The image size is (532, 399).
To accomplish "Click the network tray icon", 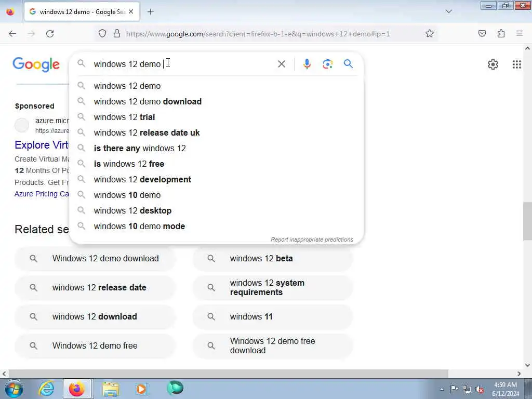I will [467, 389].
